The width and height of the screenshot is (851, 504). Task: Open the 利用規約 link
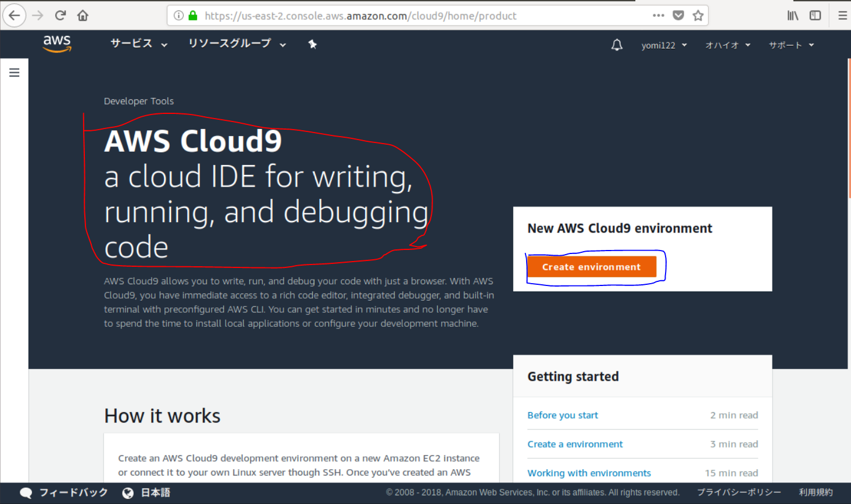tap(816, 492)
